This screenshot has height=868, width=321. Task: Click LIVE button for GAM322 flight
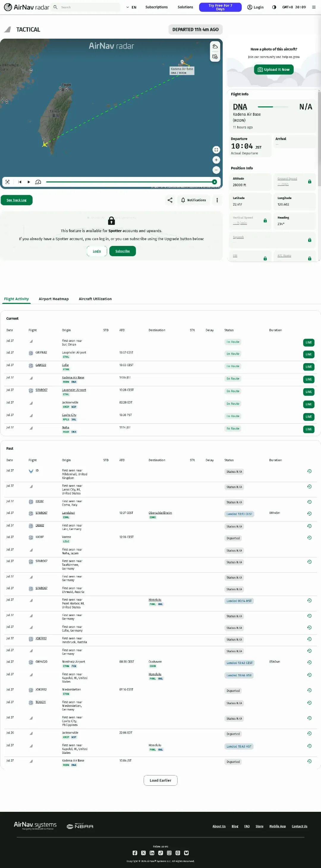tap(309, 367)
